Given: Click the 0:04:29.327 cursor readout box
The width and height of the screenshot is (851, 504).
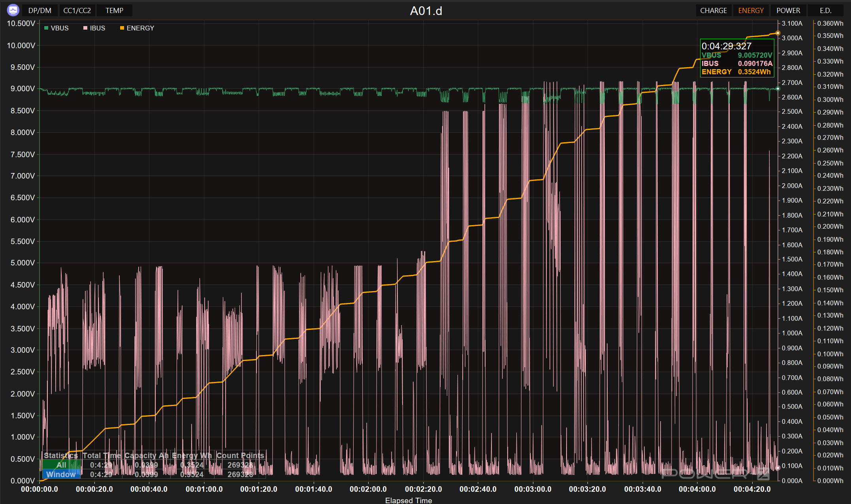Looking at the screenshot, I should pos(736,58).
